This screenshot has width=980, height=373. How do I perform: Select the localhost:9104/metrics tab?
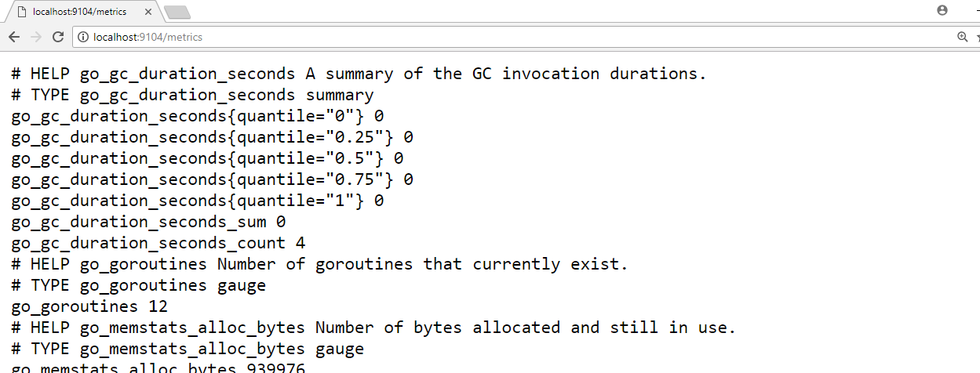pos(79,12)
